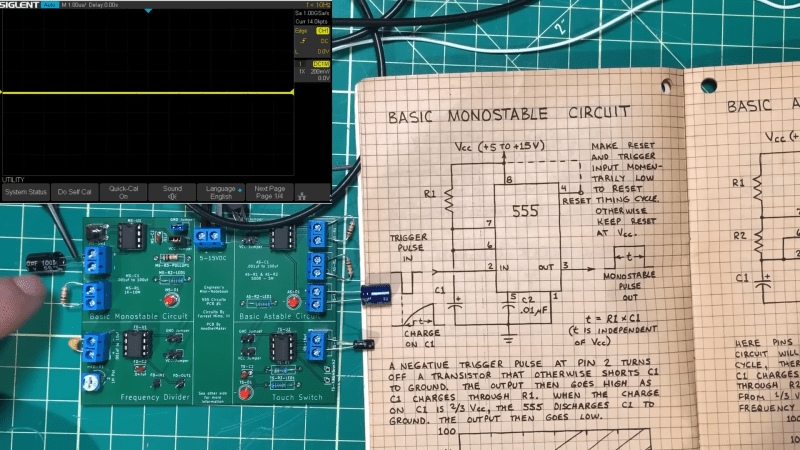This screenshot has width=800, height=450.
Task: Click the blue trigger position marker at top
Action: pos(148,10)
